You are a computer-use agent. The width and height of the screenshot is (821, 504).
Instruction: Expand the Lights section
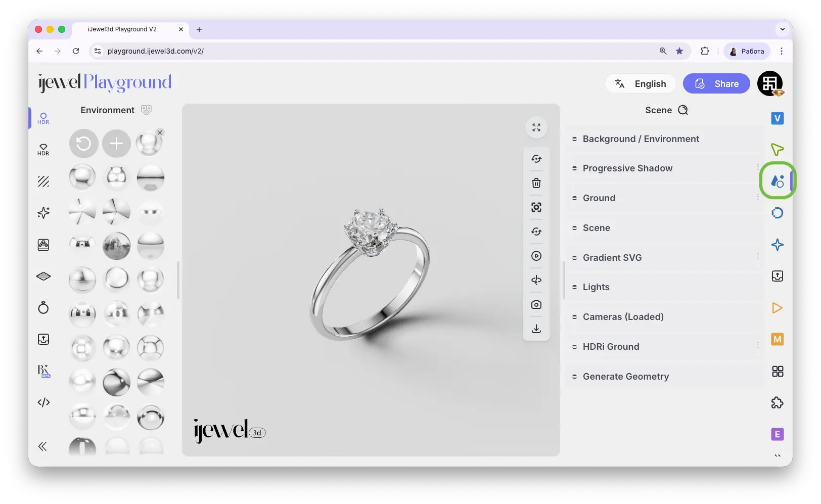665,287
